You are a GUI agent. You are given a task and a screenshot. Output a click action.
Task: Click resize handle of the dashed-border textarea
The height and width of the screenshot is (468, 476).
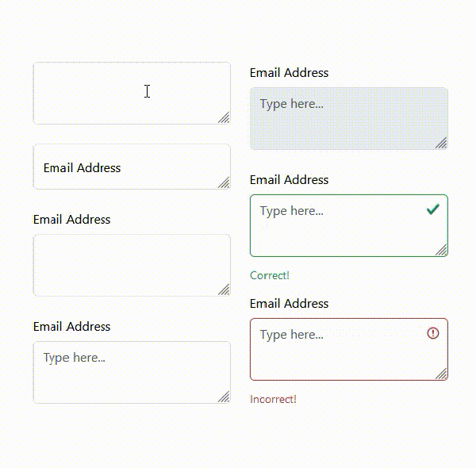(225, 290)
